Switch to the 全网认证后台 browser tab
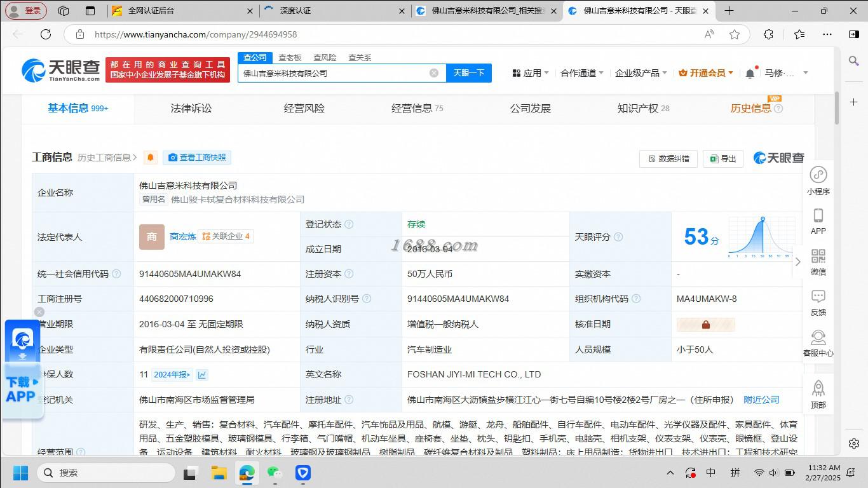 pos(183,11)
